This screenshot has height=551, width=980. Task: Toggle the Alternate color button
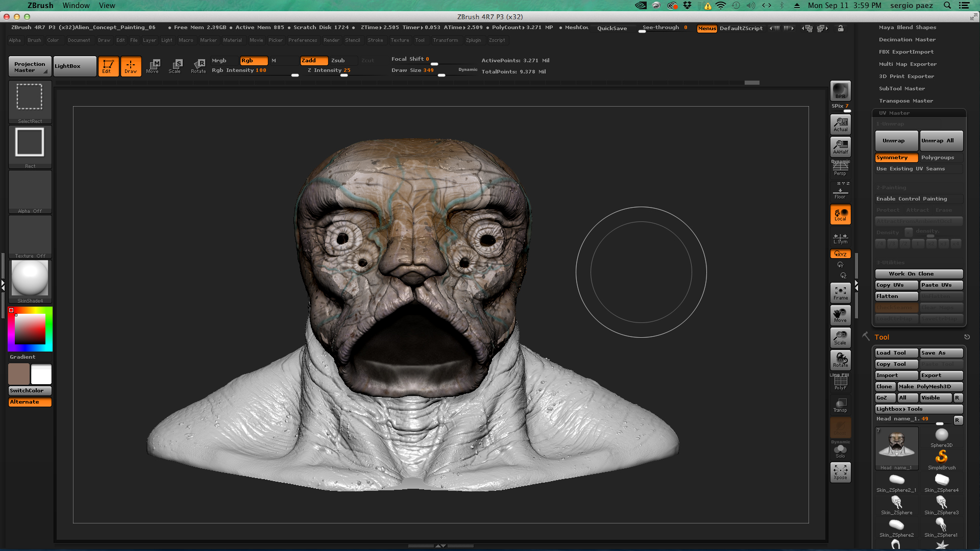tap(30, 402)
